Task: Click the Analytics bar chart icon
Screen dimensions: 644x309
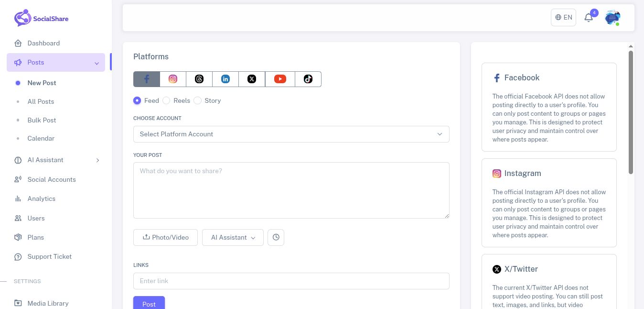Action: point(18,199)
